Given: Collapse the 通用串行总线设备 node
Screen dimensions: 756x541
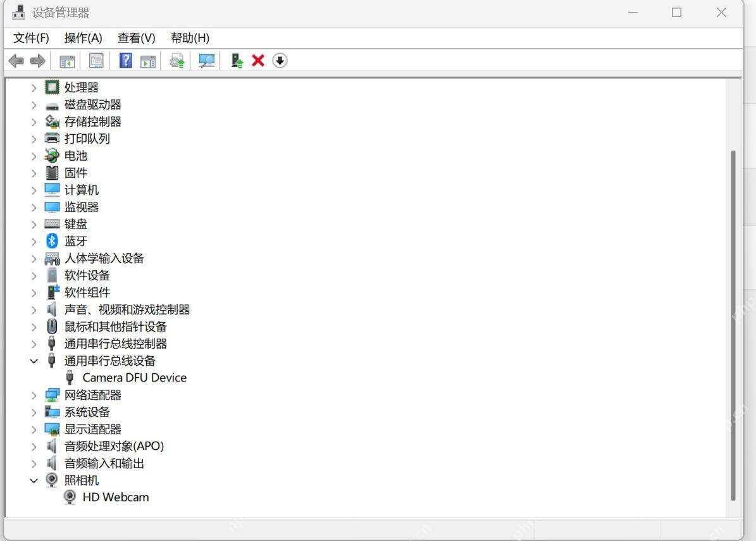Looking at the screenshot, I should 34,361.
